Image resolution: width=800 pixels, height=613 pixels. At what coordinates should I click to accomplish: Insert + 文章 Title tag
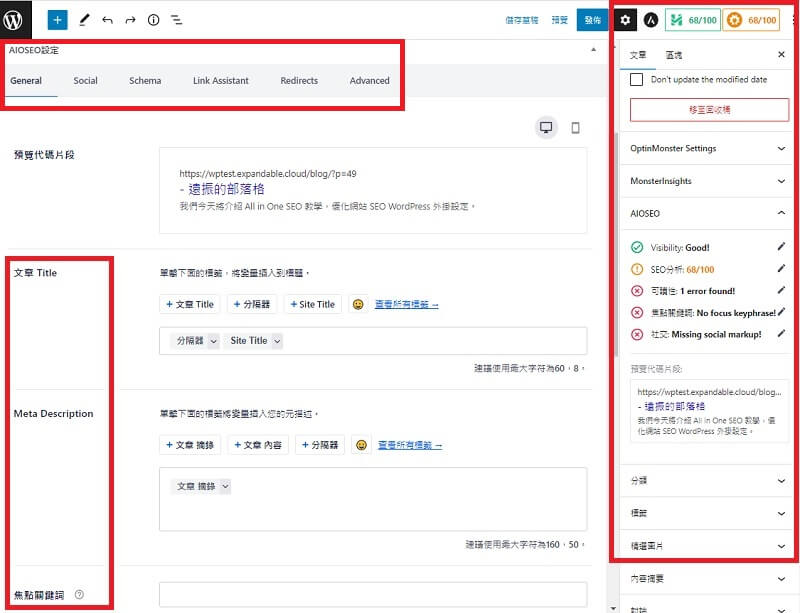coord(190,304)
